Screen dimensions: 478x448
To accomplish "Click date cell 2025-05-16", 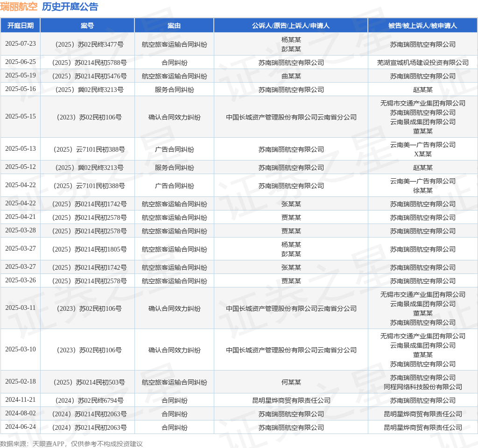I will coord(21,89).
